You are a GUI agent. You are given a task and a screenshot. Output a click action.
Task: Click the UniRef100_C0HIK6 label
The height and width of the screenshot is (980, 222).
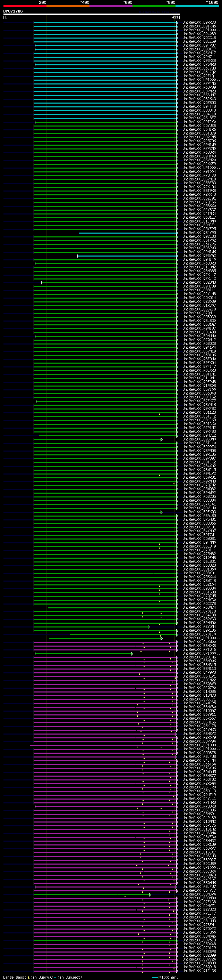199,129
